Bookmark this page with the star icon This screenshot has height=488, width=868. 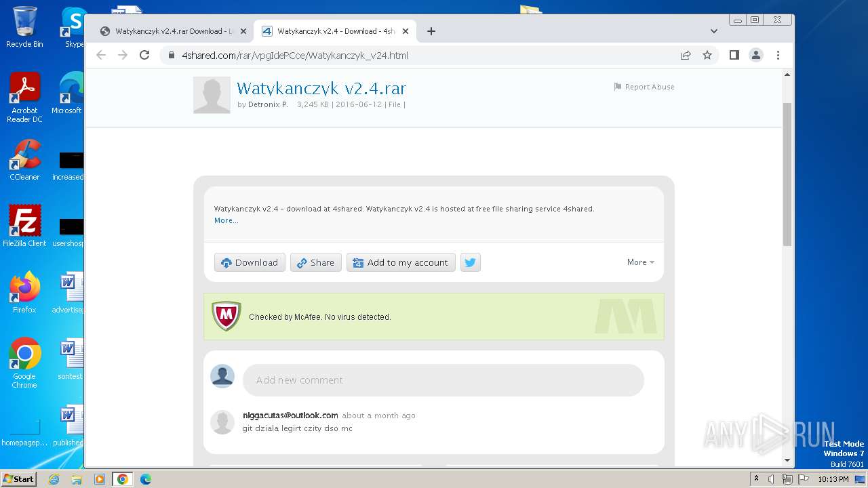pos(707,55)
